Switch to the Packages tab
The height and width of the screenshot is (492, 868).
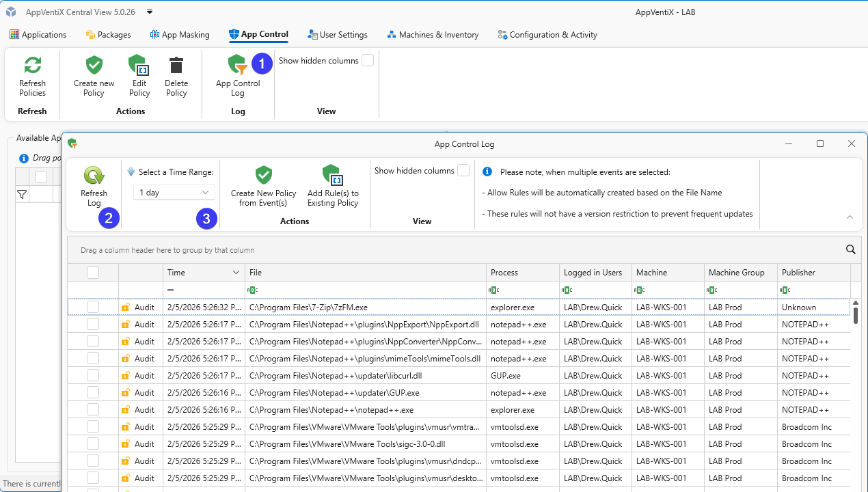[108, 35]
